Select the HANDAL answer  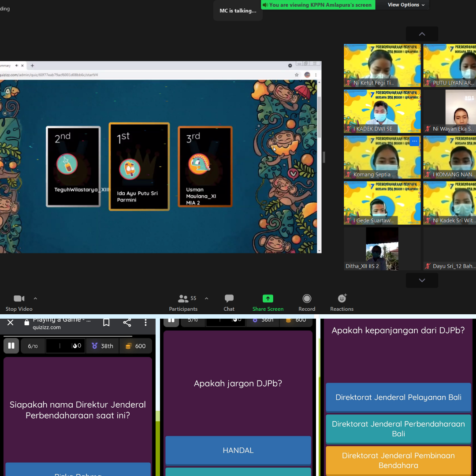tap(238, 450)
